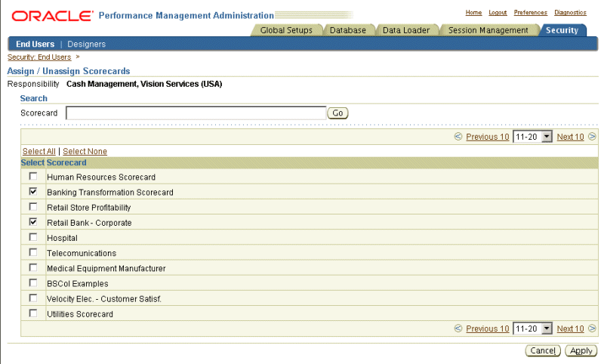
Task: Click the Select None link
Action: (85, 151)
